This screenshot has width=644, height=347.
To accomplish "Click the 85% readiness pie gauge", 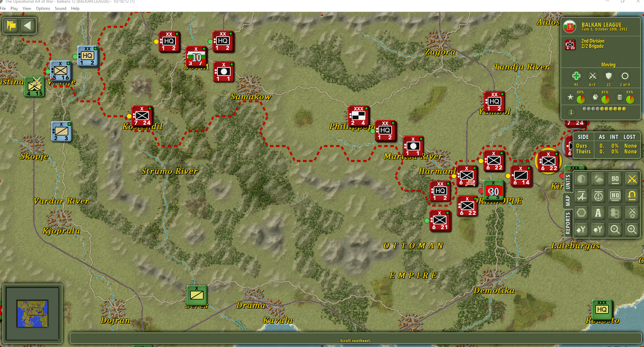I will (605, 100).
